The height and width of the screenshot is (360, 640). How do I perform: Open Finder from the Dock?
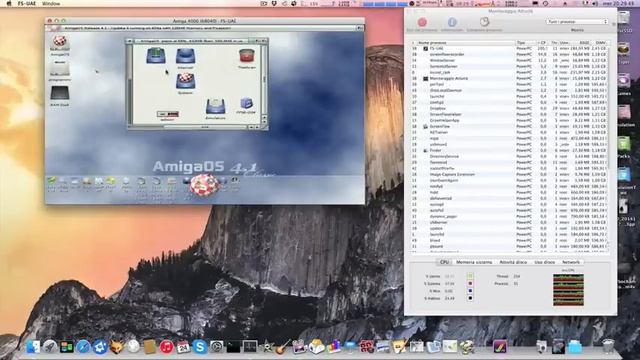[33, 347]
